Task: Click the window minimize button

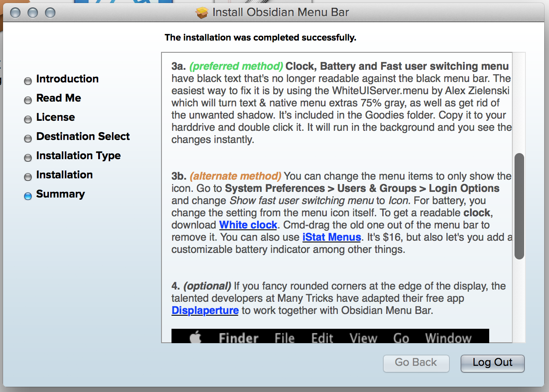Action: click(33, 13)
